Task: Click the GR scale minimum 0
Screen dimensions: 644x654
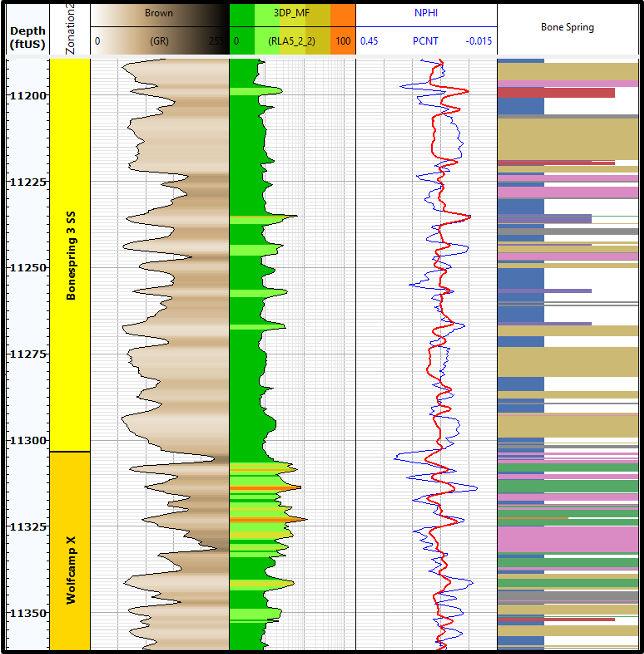Action: (x=97, y=41)
